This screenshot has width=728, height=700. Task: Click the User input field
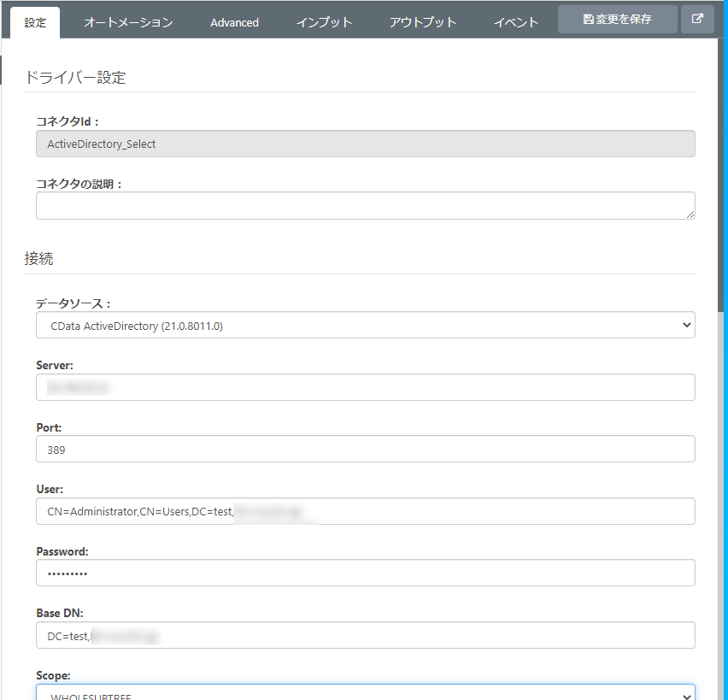click(x=365, y=511)
